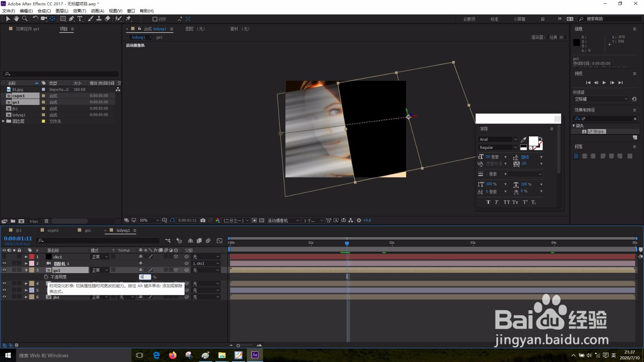
Task: Activate the Puppet Pin tool
Action: click(128, 19)
